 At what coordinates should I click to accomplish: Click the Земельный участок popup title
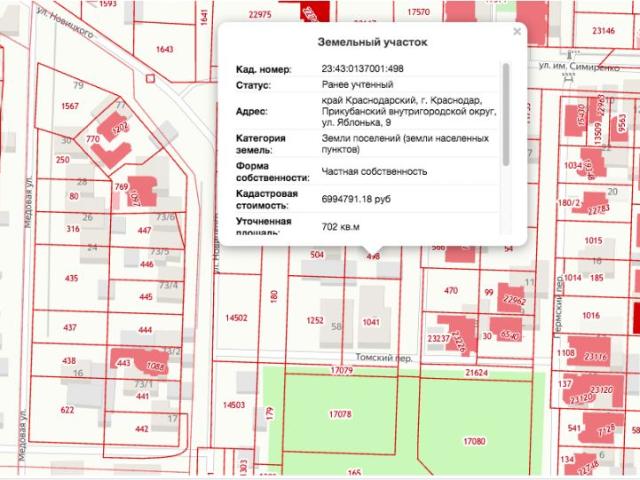point(372,42)
